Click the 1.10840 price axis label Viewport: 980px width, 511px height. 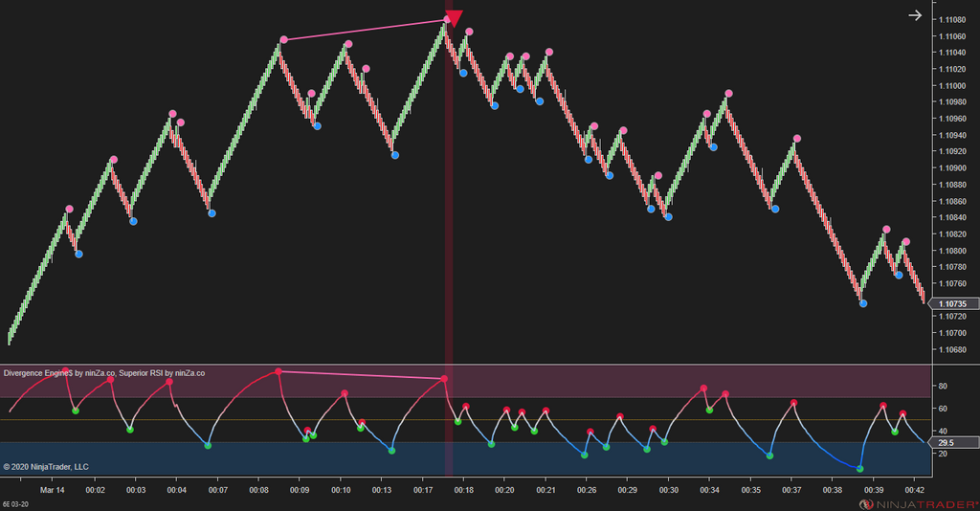pos(952,217)
